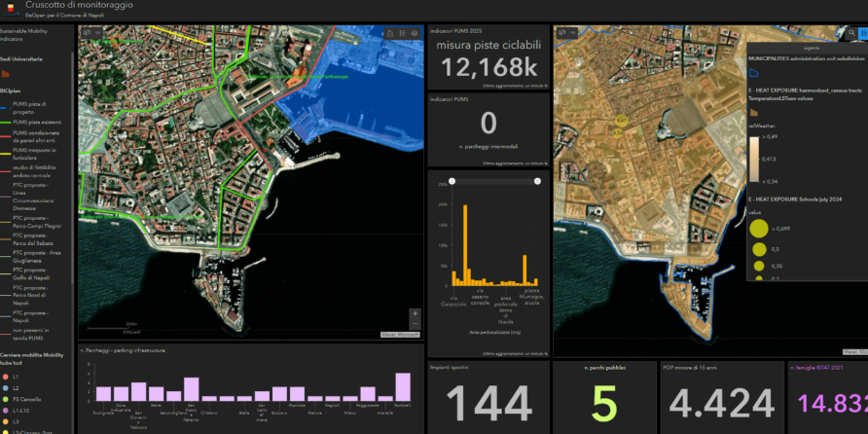Select the Ponticelli bar in parking chart
The image size is (868, 434).
point(403,387)
